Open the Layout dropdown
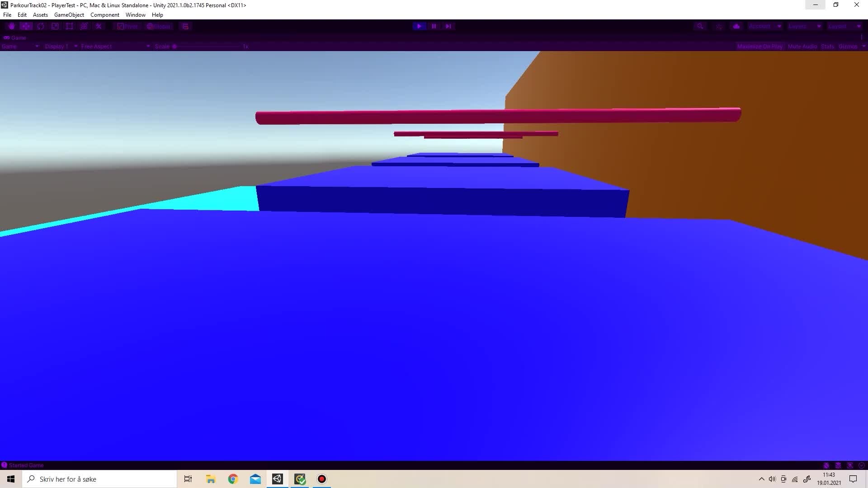The height and width of the screenshot is (488, 868). click(843, 26)
